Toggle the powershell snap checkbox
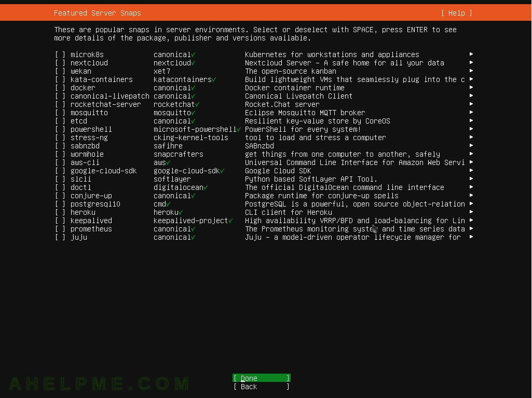Viewport: 532px width, 398px height. (x=60, y=129)
